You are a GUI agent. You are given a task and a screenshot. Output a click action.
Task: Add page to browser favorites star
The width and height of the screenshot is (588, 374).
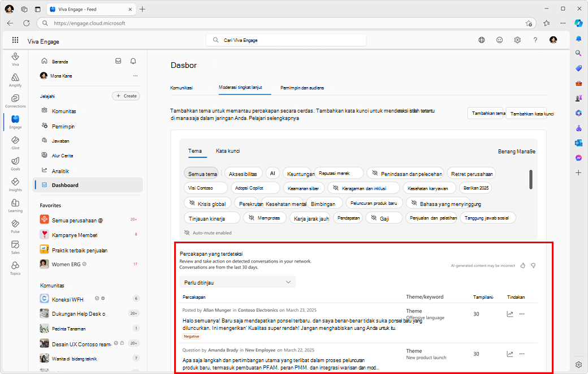click(529, 23)
